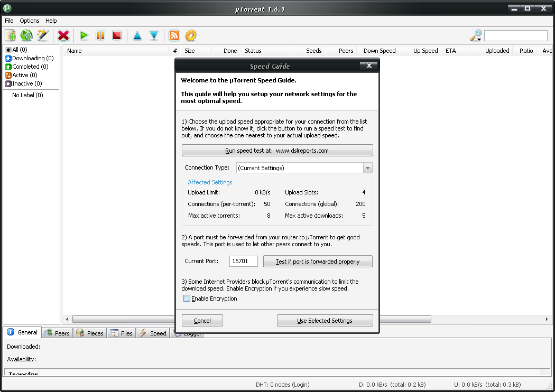555x392 pixels.
Task: Maximize the µTorrent window
Action: (x=528, y=8)
